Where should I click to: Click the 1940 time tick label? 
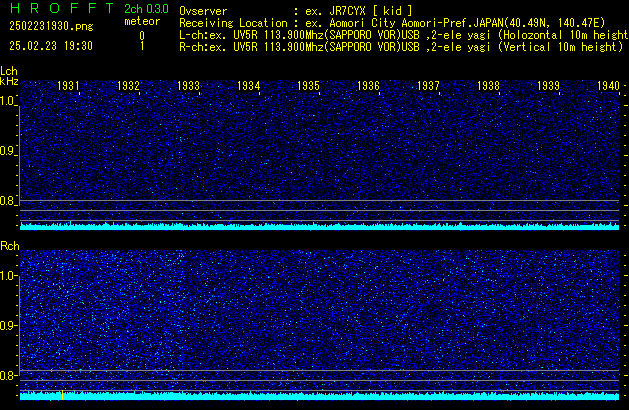[x=608, y=86]
